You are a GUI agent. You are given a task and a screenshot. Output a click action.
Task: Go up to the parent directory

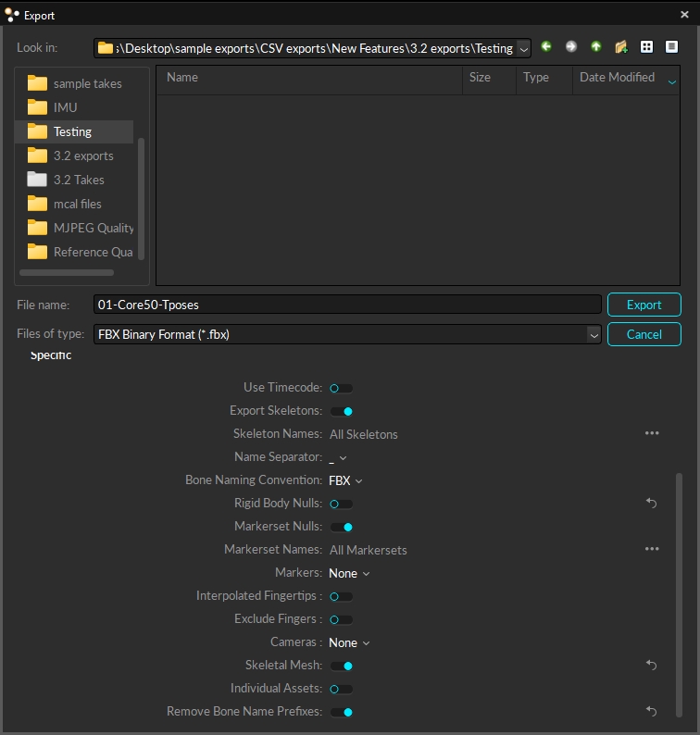[x=595, y=47]
